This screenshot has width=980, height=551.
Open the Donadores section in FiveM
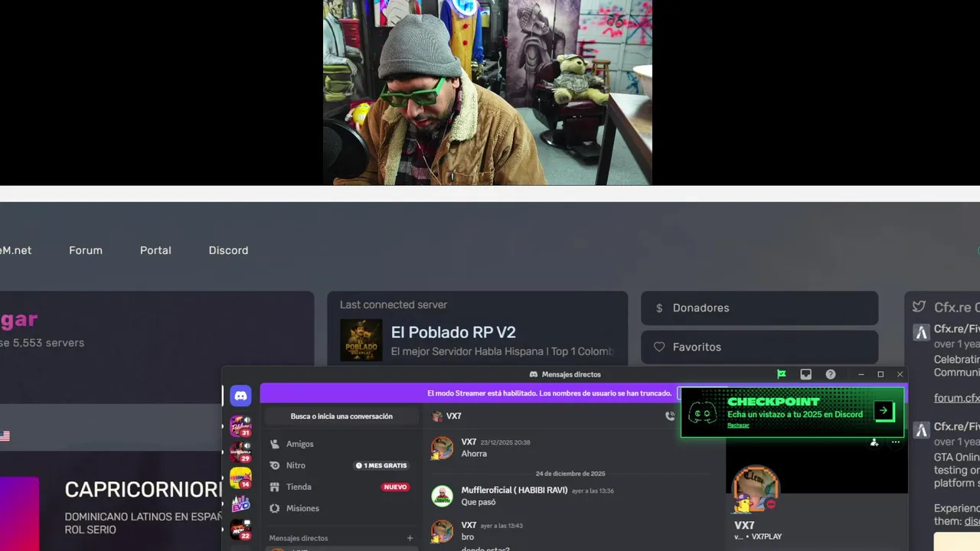759,308
